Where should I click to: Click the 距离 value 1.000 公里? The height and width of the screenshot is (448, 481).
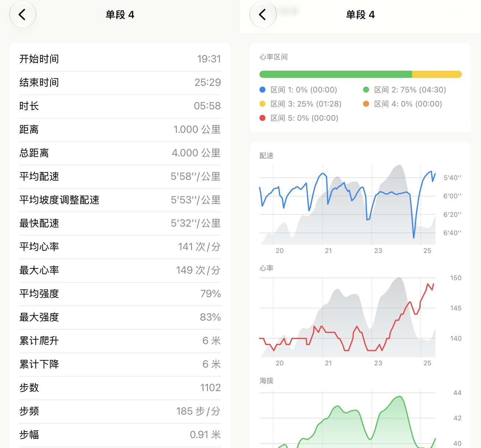(197, 129)
